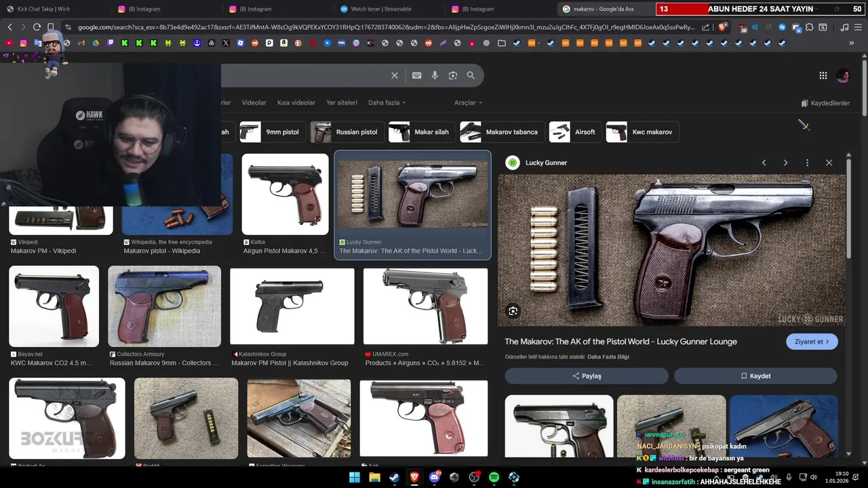Viewport: 868px width, 488px height.
Task: Click the share icon in the address bar
Action: pos(706,27)
